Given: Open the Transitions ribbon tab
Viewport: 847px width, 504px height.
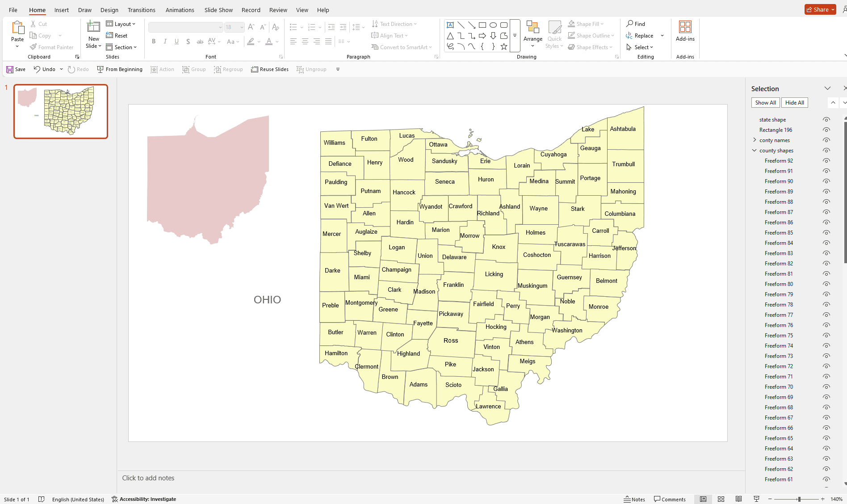Looking at the screenshot, I should (x=142, y=10).
